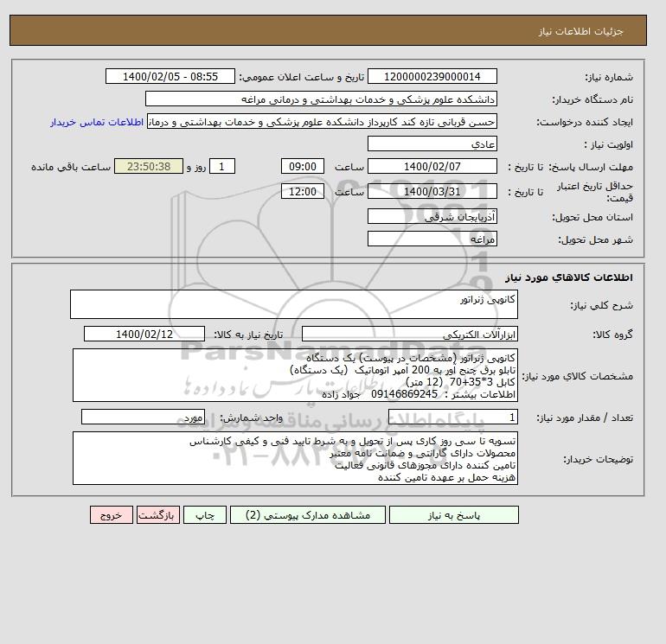Click the مشخصات کالای مورد نیاز label

coord(577,376)
